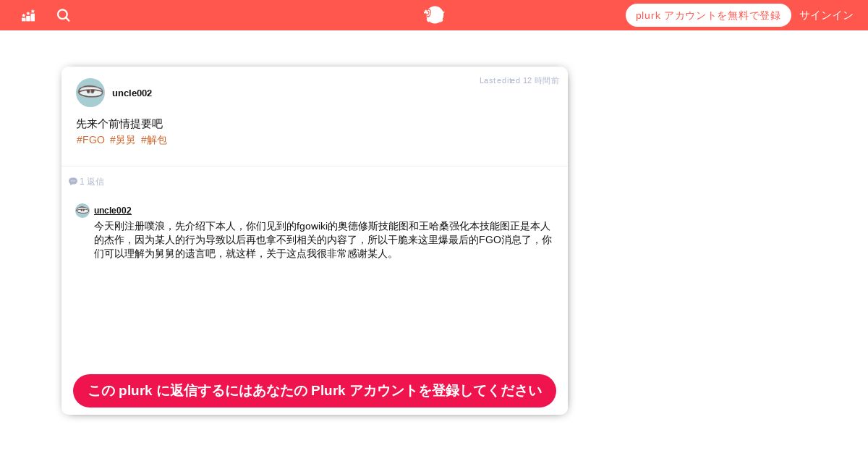Open the #舅舅 hashtag
The height and width of the screenshot is (456, 868).
click(122, 140)
